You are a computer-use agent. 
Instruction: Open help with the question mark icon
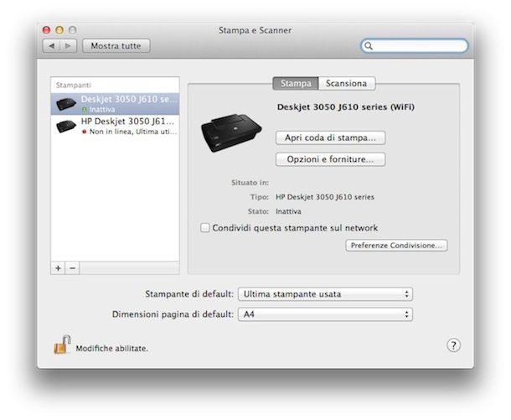click(x=453, y=345)
